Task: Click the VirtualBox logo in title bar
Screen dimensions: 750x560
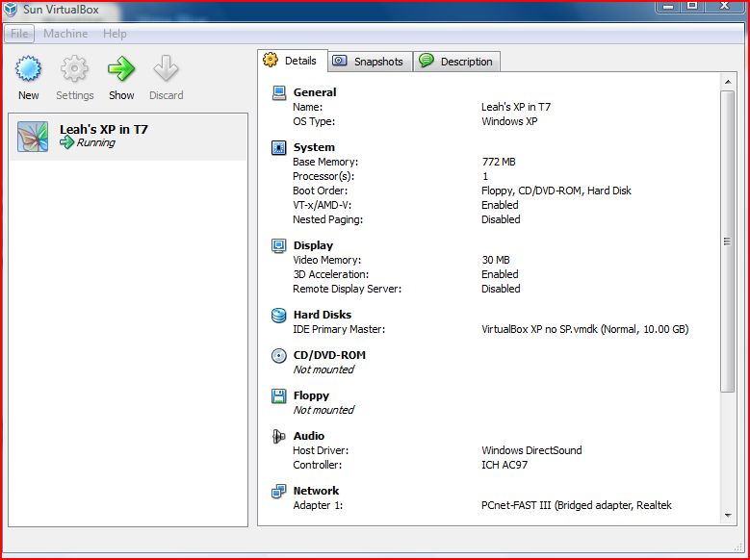Action: [x=10, y=9]
